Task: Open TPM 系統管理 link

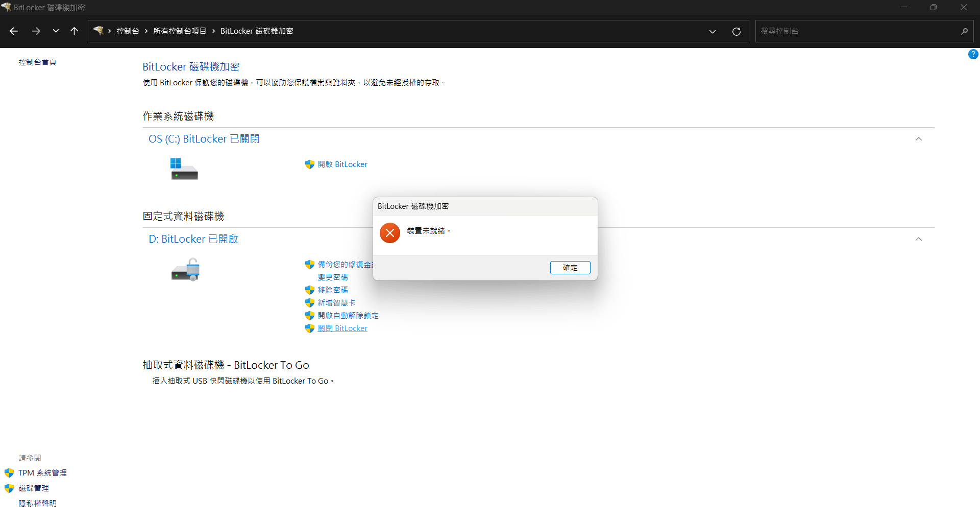Action: coord(43,473)
